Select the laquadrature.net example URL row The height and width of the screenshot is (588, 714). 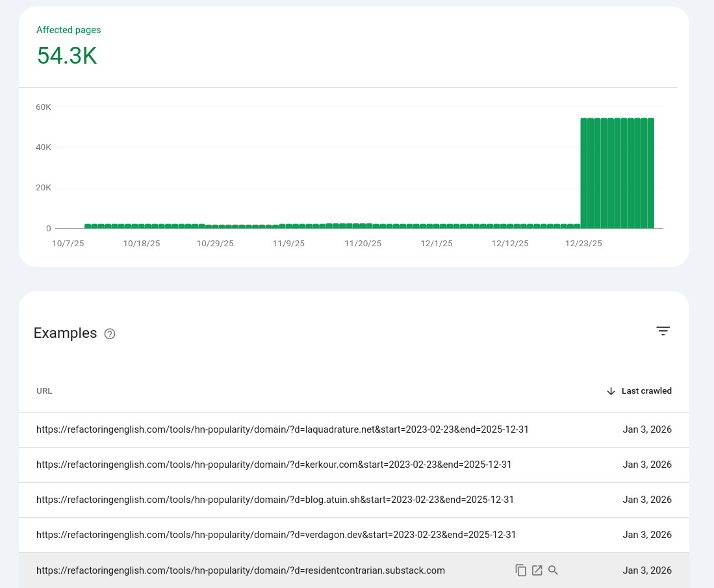[282, 429]
